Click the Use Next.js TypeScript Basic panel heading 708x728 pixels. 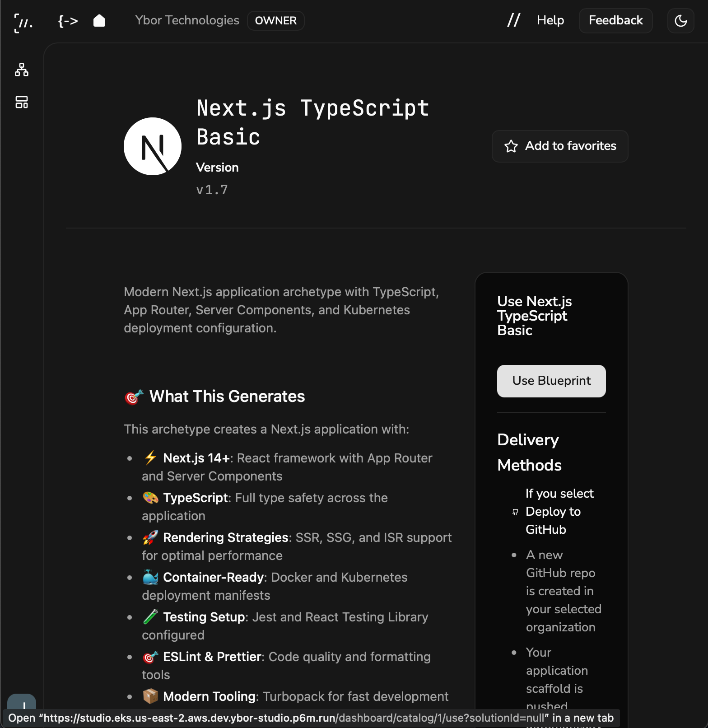click(535, 316)
